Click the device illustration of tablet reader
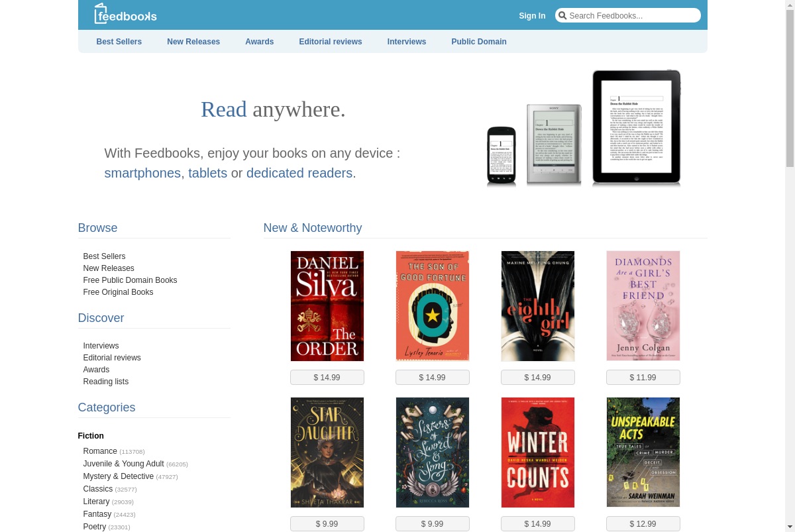The image size is (795, 532). (x=636, y=127)
